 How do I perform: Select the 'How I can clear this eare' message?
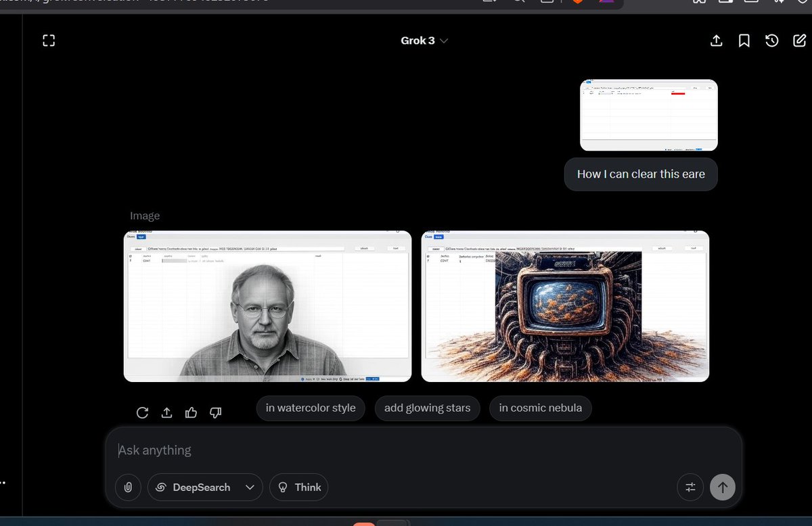click(641, 174)
